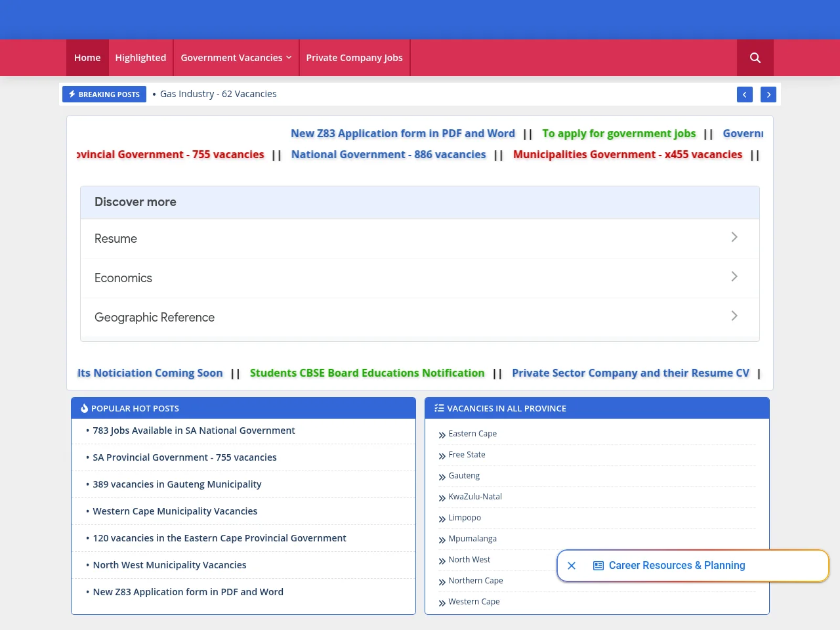Expand the Economics chevron arrow

click(x=734, y=276)
